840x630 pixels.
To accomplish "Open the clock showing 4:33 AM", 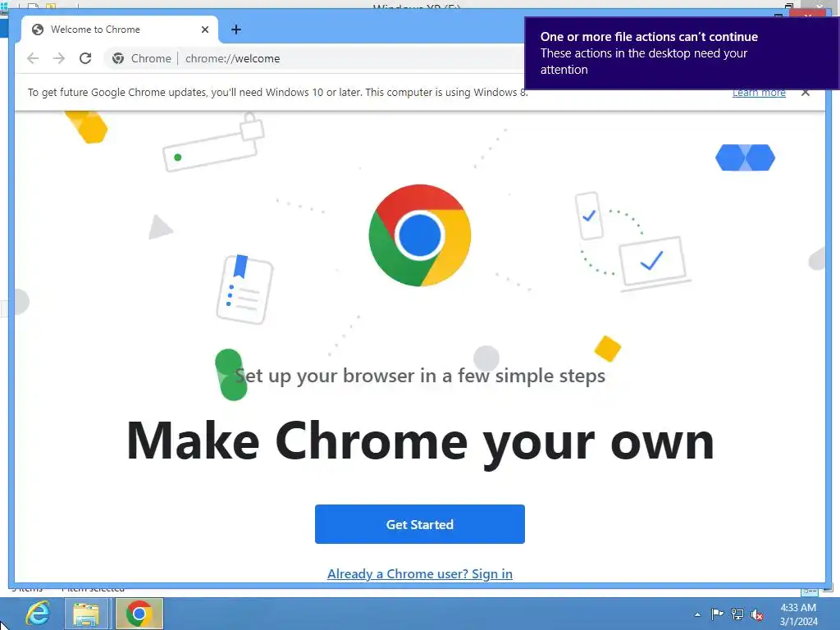I will 798,614.
